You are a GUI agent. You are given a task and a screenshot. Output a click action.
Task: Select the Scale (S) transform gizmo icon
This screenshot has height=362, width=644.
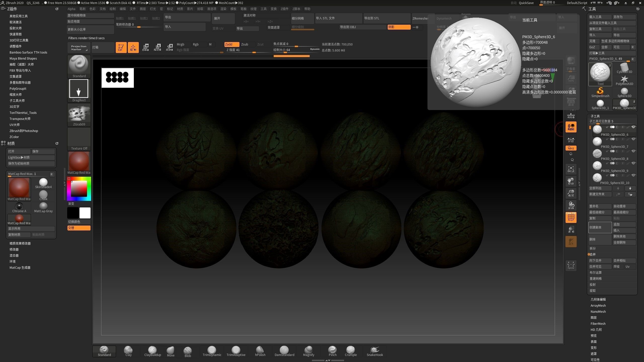[x=157, y=47]
